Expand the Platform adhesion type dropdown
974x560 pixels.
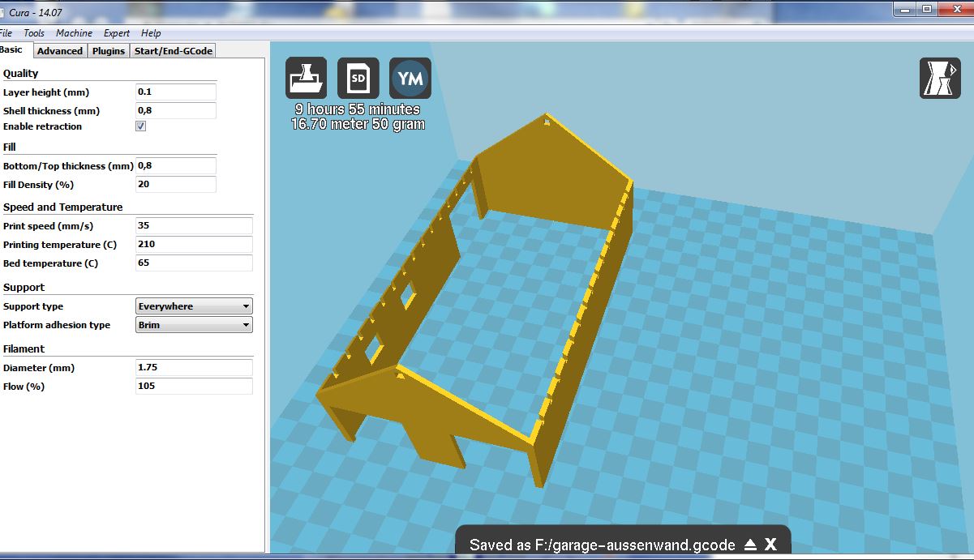tap(194, 325)
